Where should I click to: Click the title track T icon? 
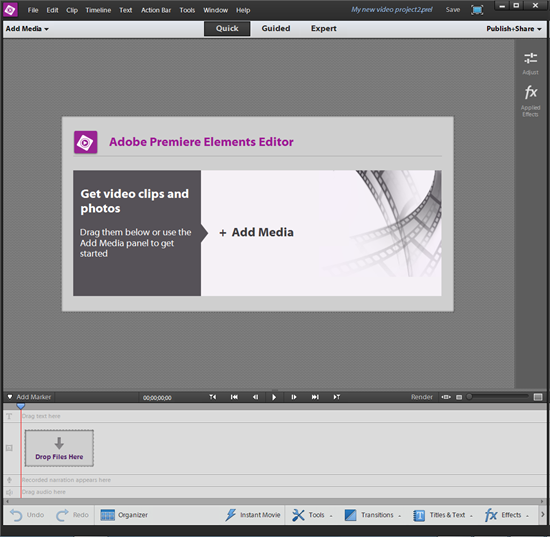[9, 416]
